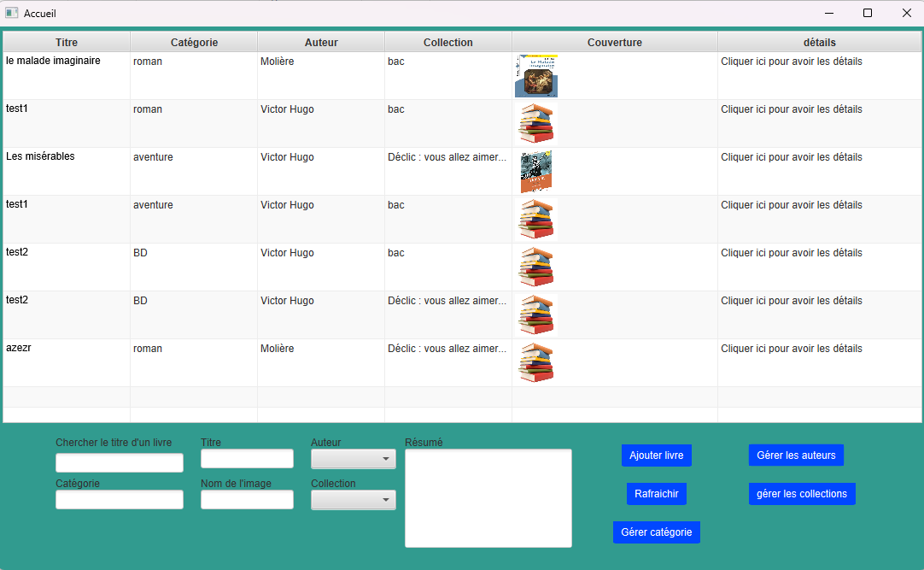Click the cover image of le malade imaginaire
Viewport: 924px width, 570px height.
pos(536,76)
